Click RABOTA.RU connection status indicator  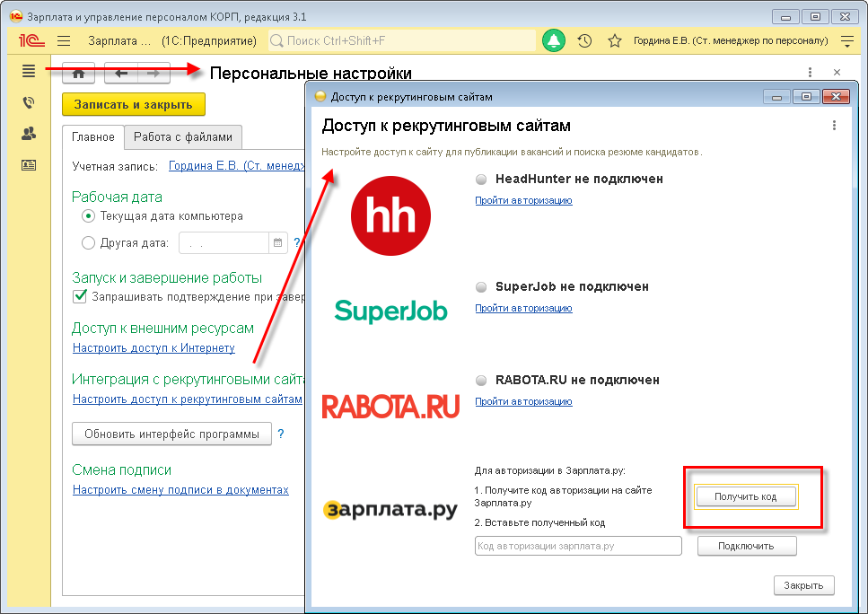481,381
